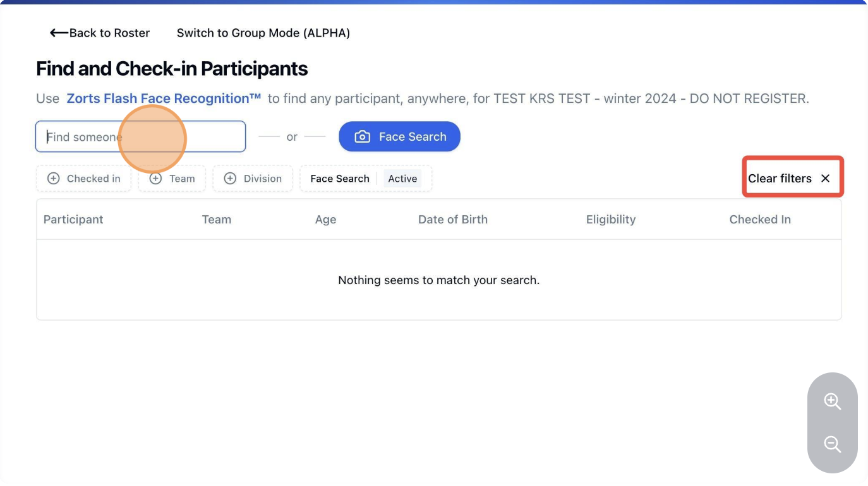Sort by the Participant column header

click(x=73, y=220)
